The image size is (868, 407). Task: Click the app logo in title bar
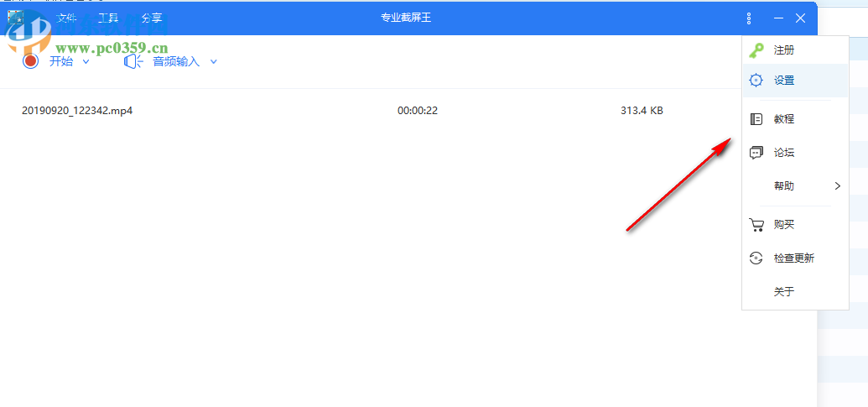coord(14,18)
